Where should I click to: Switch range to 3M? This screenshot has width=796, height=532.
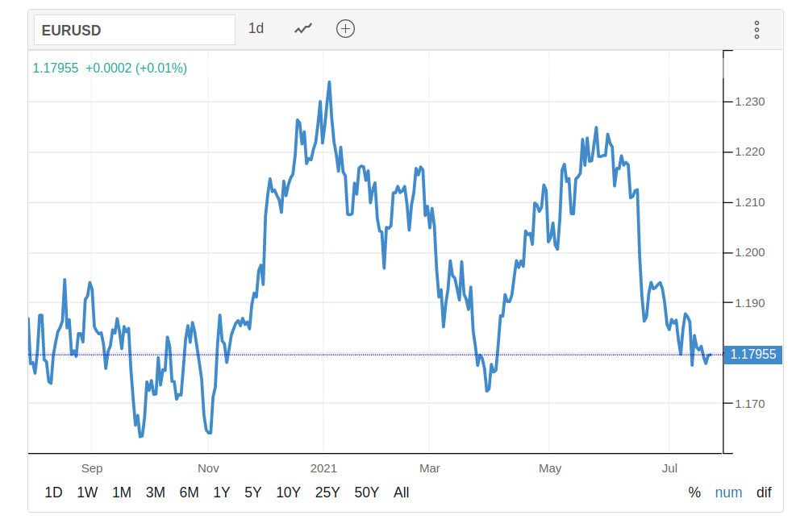tap(156, 493)
